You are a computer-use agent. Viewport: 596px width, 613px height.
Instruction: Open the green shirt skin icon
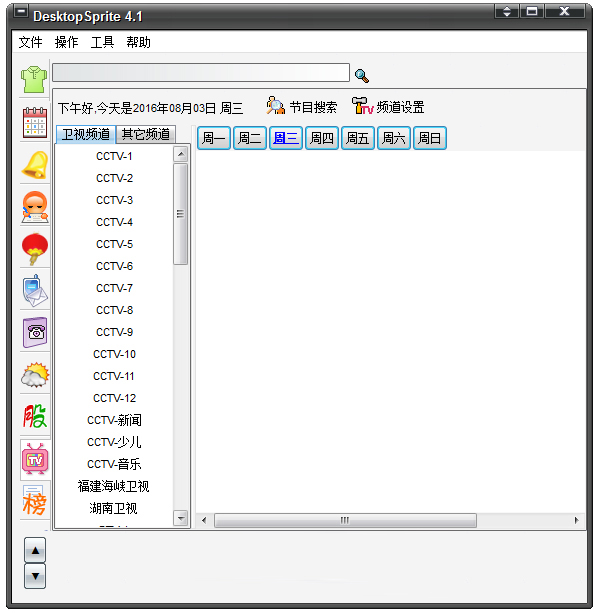tap(34, 79)
